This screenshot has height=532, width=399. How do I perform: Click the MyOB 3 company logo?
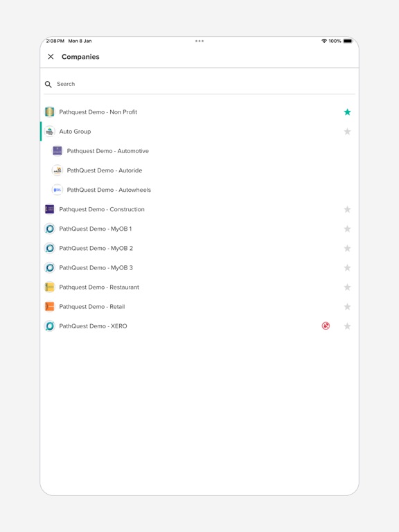(50, 267)
